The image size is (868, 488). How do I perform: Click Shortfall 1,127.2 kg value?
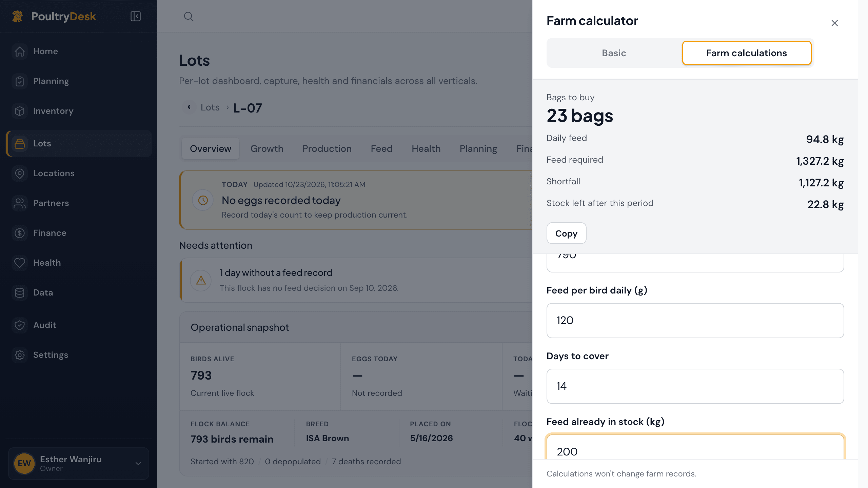point(821,183)
